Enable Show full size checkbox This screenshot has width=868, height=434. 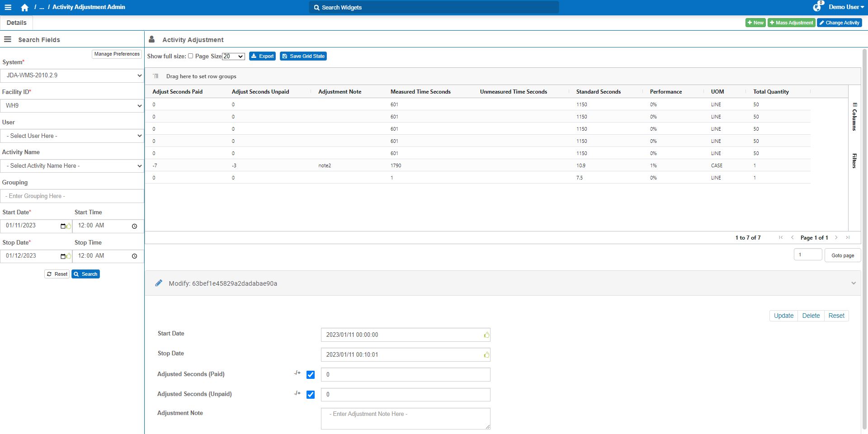pyautogui.click(x=190, y=56)
